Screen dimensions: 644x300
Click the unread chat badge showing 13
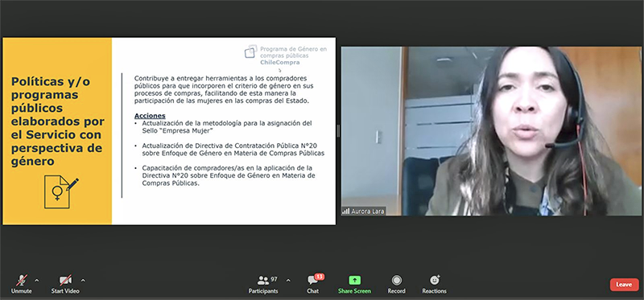(320, 277)
